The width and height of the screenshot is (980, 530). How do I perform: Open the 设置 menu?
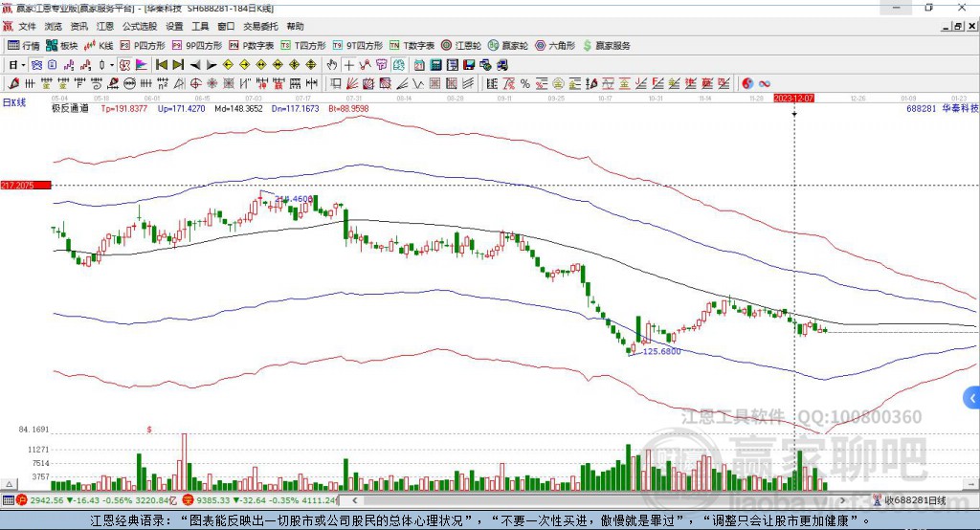174,26
